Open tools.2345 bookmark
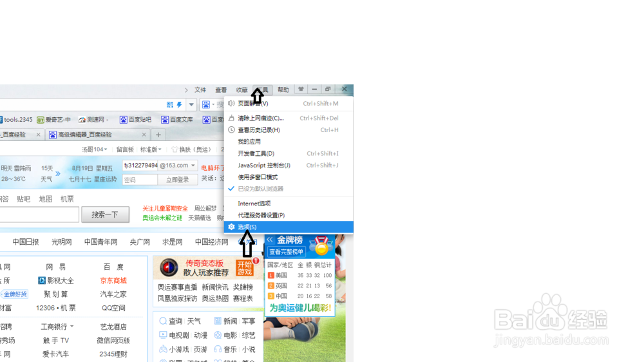The height and width of the screenshot is (362, 644). 15,120
